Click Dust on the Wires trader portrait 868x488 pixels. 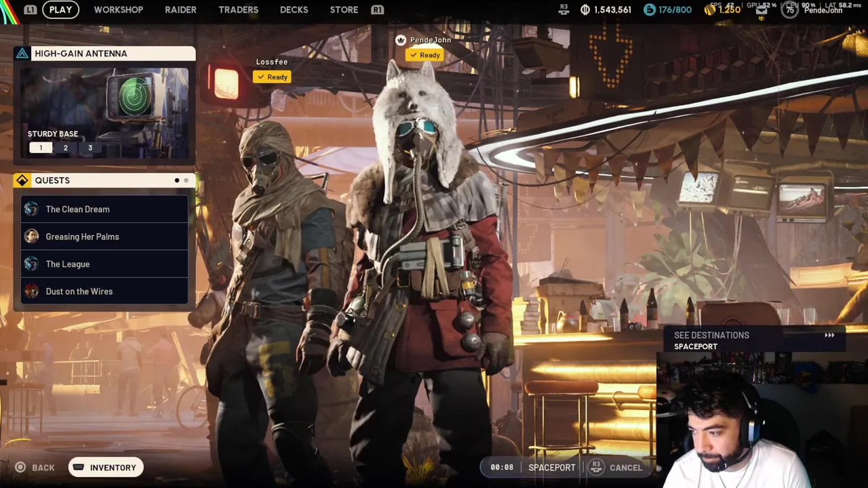click(x=31, y=291)
